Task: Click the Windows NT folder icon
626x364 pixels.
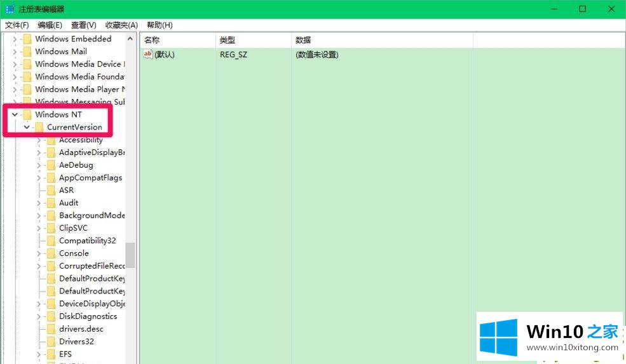Action: click(x=27, y=114)
